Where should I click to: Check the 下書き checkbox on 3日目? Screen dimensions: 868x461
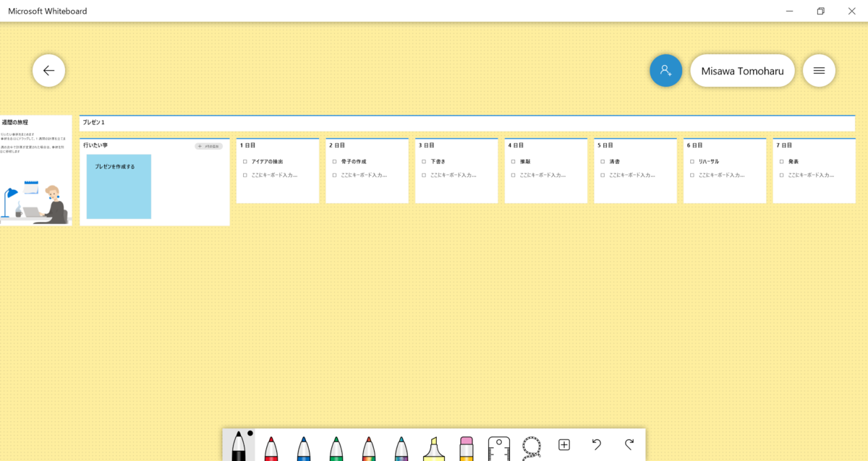[x=422, y=161]
